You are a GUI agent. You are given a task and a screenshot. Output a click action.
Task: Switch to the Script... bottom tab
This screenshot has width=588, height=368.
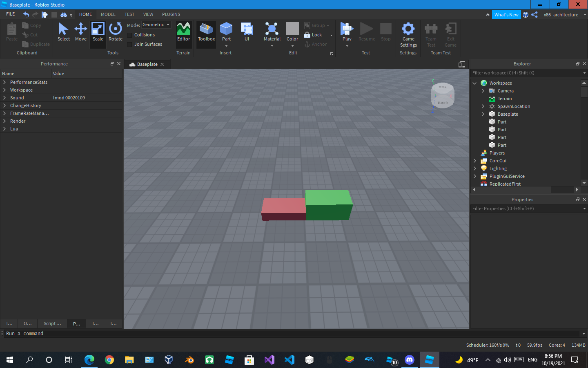[x=52, y=323]
